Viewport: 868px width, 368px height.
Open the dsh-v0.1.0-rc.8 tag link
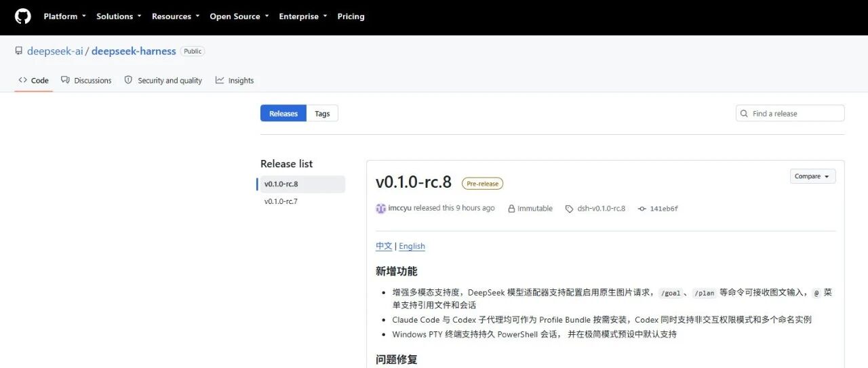pos(601,209)
